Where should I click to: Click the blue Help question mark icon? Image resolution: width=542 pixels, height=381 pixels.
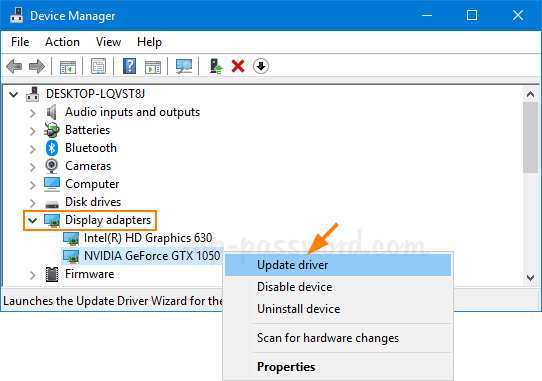tap(129, 66)
